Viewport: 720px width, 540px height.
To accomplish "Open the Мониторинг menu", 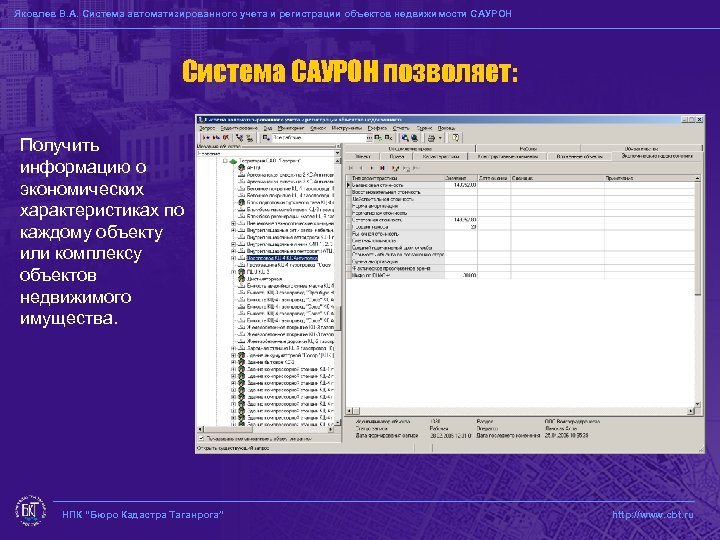I will pyautogui.click(x=291, y=128).
